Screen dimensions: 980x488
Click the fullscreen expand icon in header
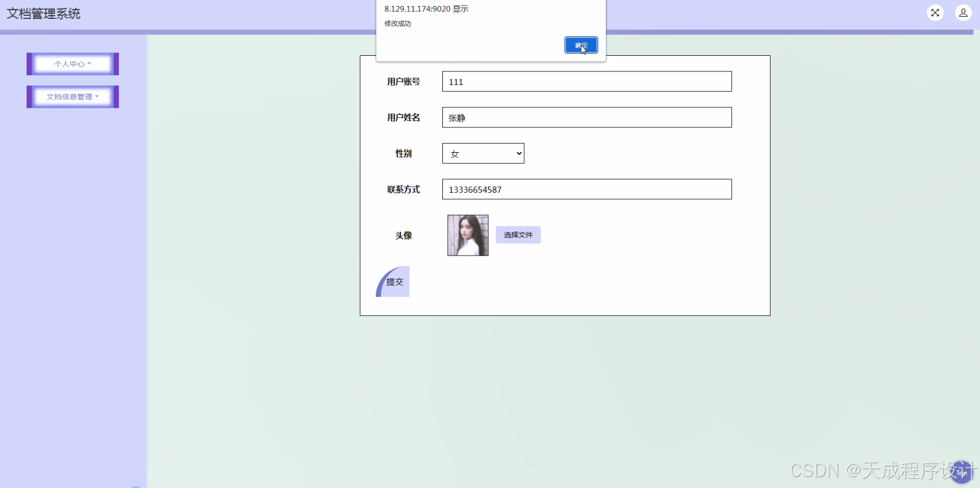[x=935, y=12]
